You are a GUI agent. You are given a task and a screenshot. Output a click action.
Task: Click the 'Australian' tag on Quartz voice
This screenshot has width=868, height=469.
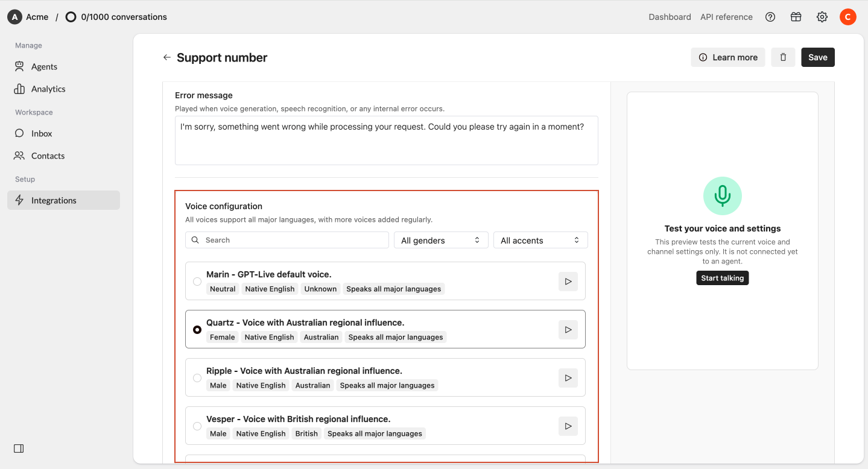coord(322,337)
